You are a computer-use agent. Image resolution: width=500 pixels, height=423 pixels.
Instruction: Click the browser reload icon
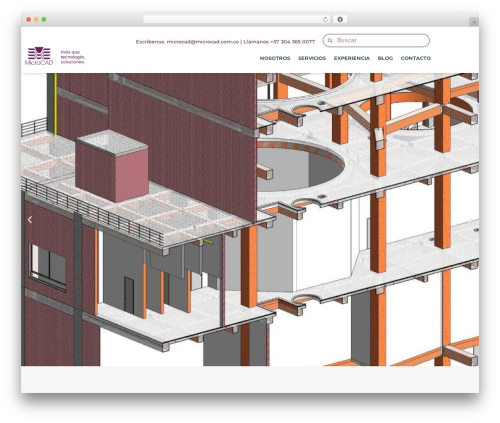click(x=325, y=19)
